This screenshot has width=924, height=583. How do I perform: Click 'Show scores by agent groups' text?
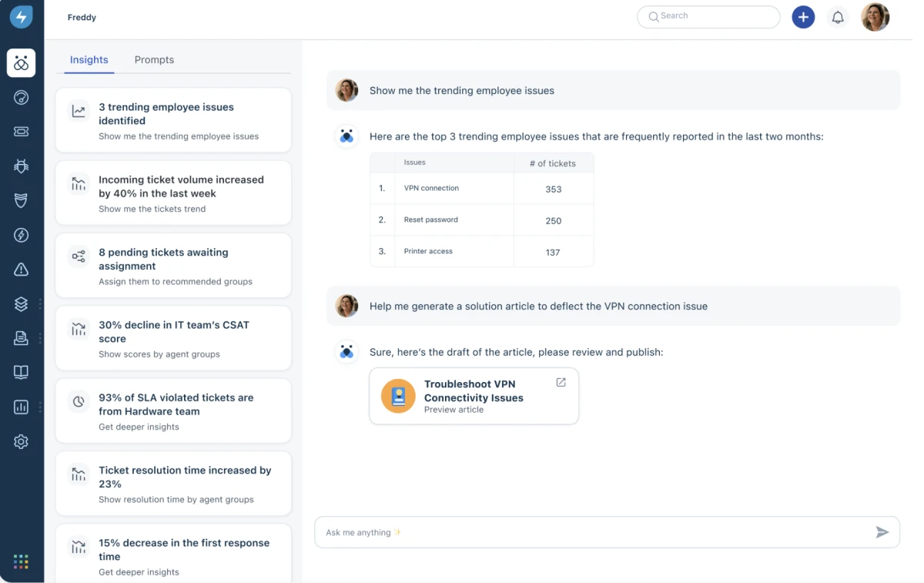(x=159, y=354)
